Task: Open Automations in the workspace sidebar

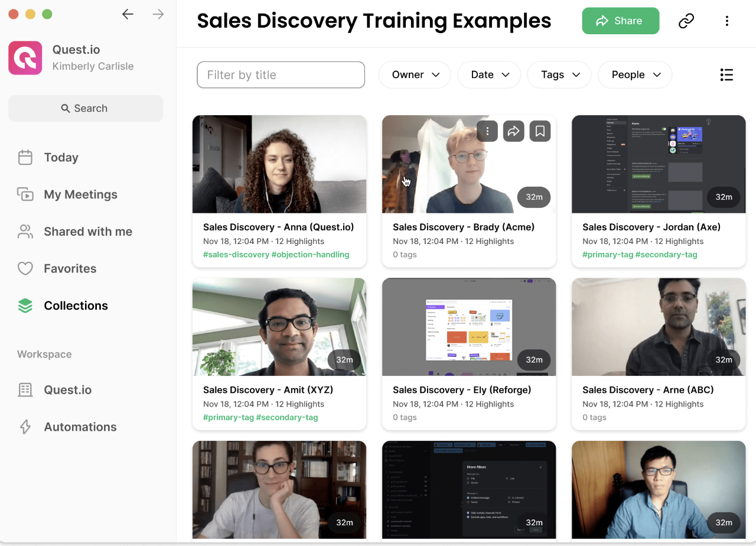Action: (x=80, y=427)
